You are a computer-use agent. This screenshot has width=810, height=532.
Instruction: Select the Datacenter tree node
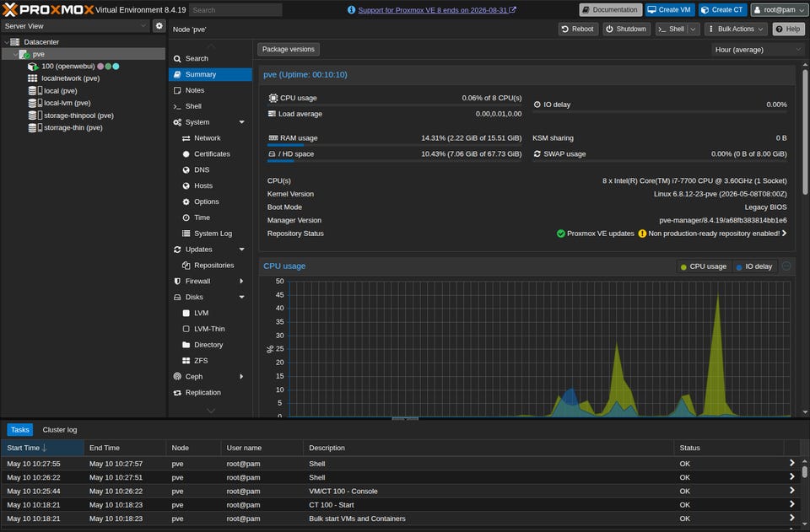(41, 42)
